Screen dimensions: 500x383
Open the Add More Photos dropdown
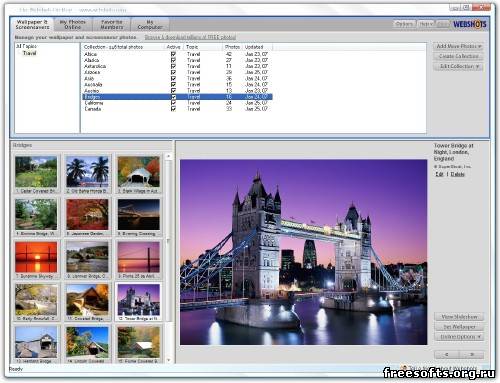(x=459, y=46)
